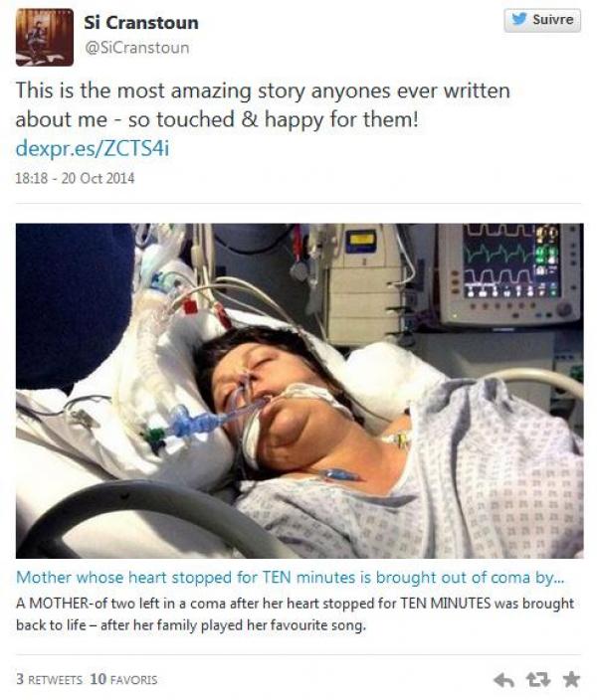
Task: Click the article summary description text
Action: coord(295,614)
